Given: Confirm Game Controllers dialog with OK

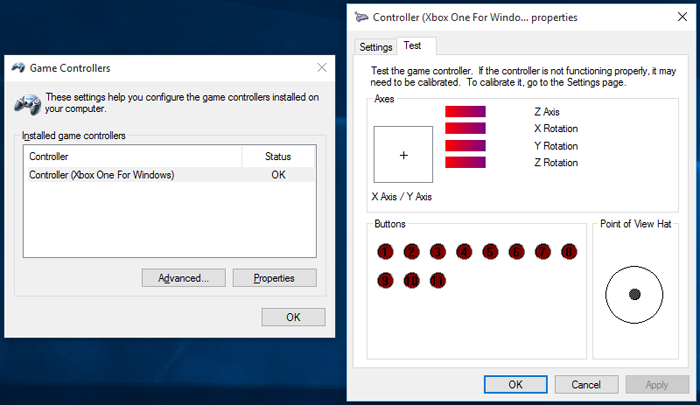Looking at the screenshot, I should (x=293, y=317).
